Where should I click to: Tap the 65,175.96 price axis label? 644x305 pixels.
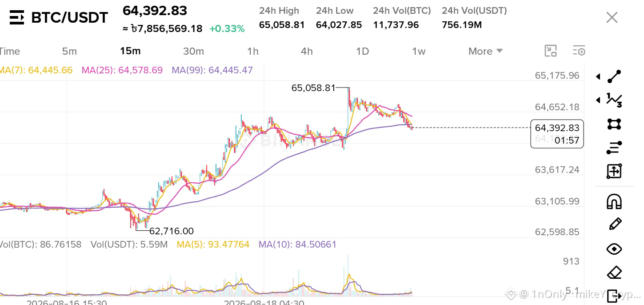(x=557, y=76)
